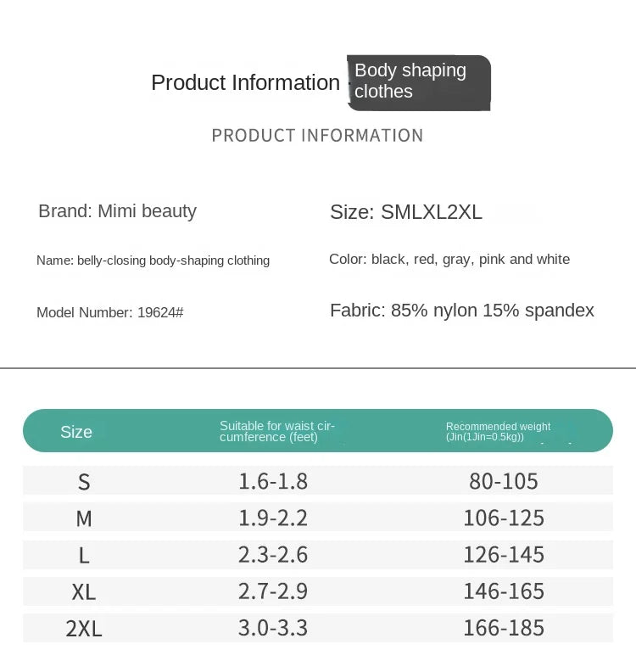The width and height of the screenshot is (636, 672).
Task: Click the 'Fabric: 85% nylon 15% spandex' line
Action: [462, 311]
